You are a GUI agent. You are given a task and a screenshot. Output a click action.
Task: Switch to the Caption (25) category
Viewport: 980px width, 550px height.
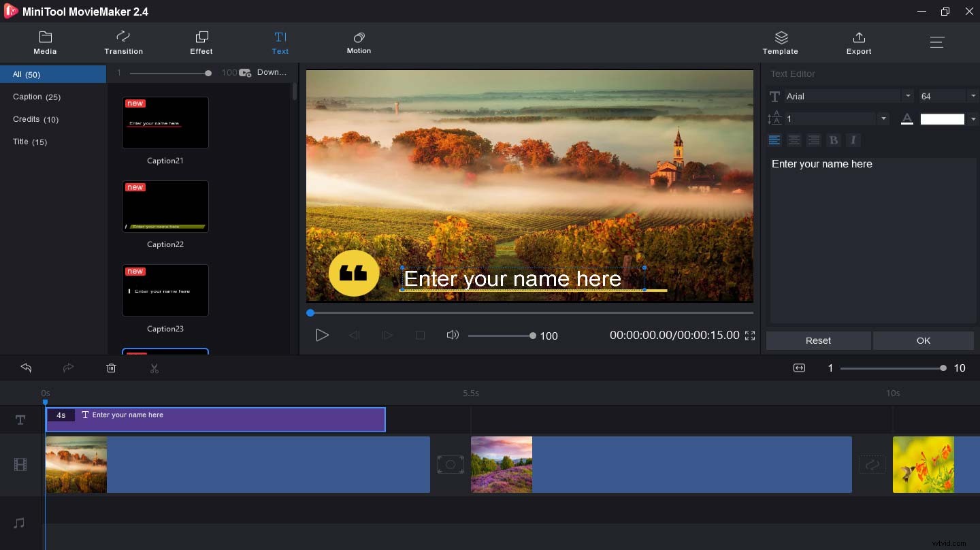click(37, 97)
